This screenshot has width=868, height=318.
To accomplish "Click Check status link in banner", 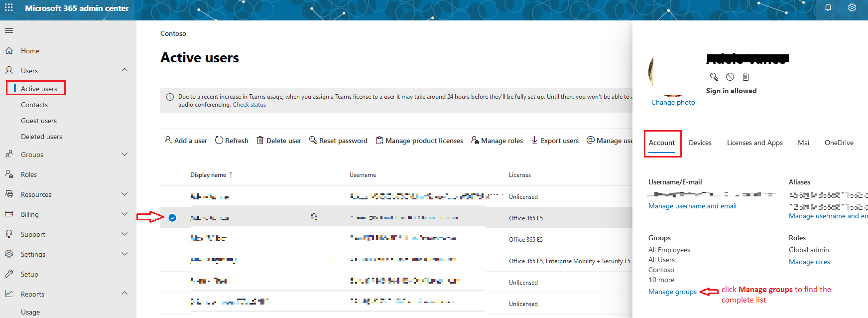I will (x=249, y=105).
